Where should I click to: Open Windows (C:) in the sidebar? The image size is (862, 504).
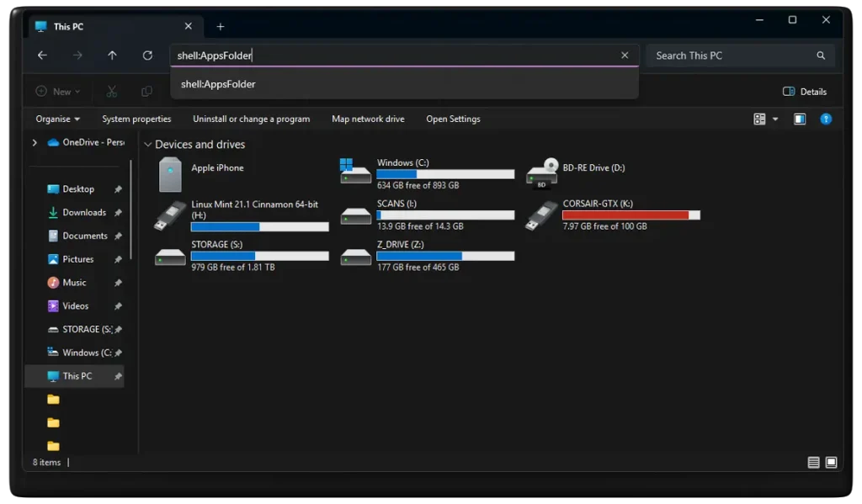point(80,353)
